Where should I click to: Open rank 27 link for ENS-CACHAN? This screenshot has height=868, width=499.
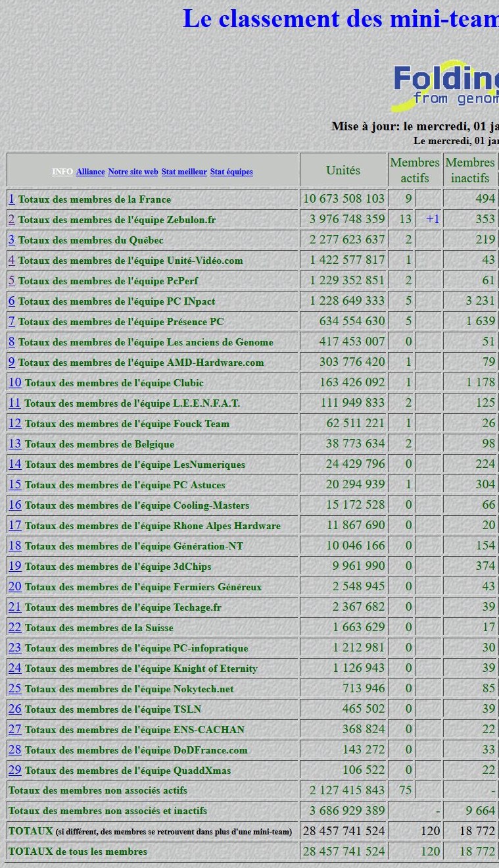pos(14,729)
